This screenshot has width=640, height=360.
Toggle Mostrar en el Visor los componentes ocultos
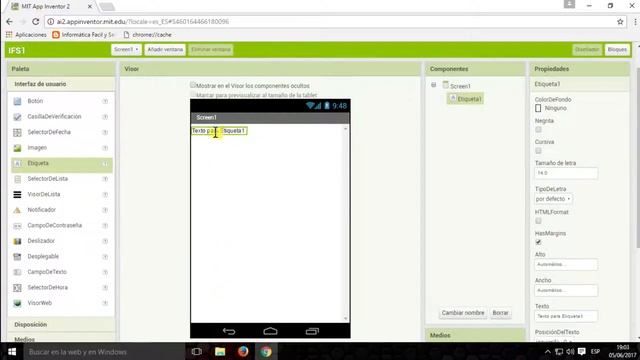click(193, 85)
